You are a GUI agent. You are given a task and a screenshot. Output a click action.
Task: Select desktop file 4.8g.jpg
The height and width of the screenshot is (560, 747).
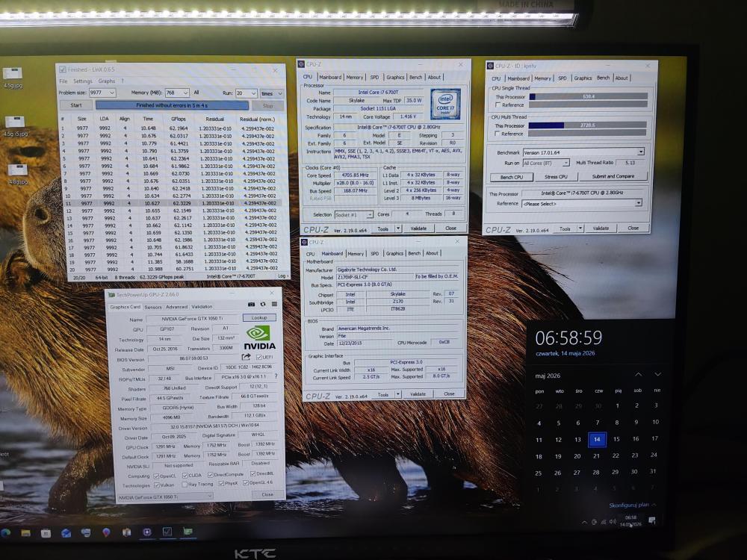(x=18, y=174)
